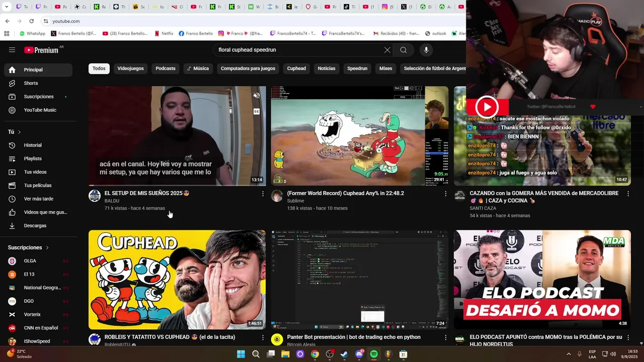Open Panter Bot presentación video thumbnail
Screen dimensions: 644x362
tap(360, 280)
